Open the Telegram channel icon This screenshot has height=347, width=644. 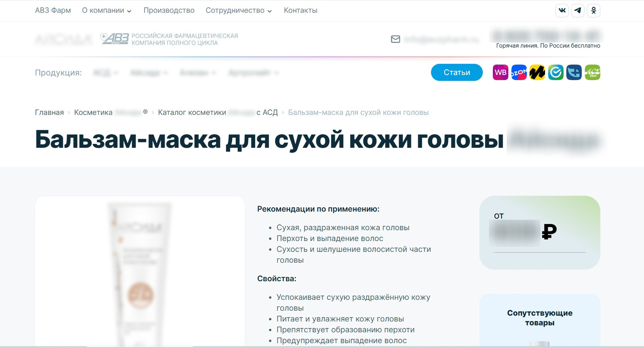pos(578,10)
